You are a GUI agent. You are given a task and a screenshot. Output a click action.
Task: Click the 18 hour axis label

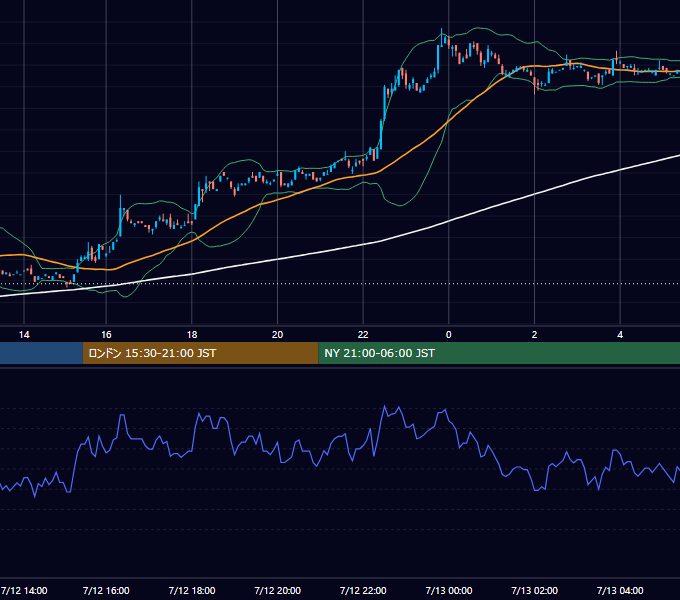coord(192,335)
